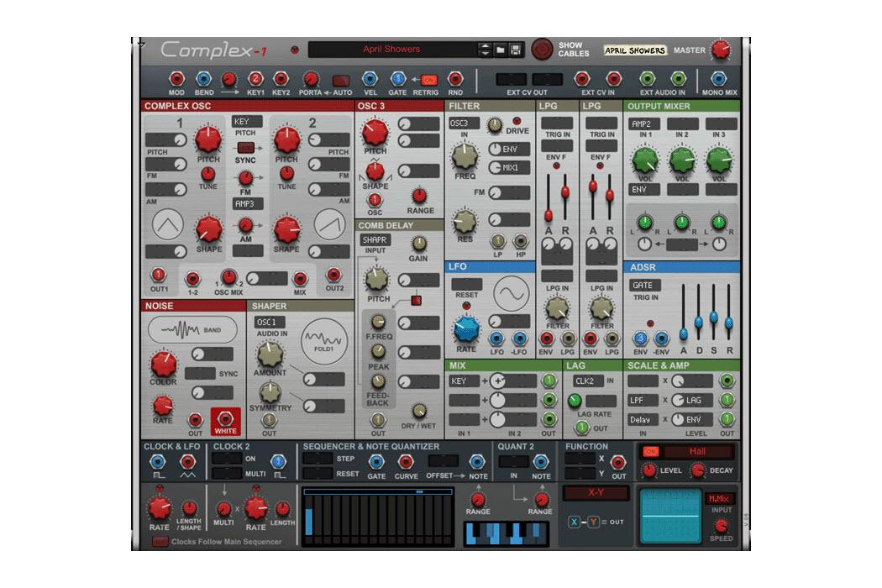Collapse the device using the top-left fold arrow

pyautogui.click(x=141, y=44)
